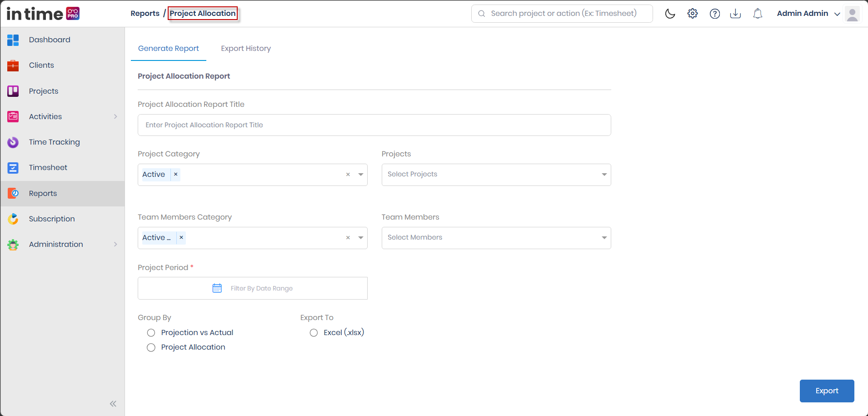
Task: Click the calendar icon in Project Period
Action: pos(217,288)
